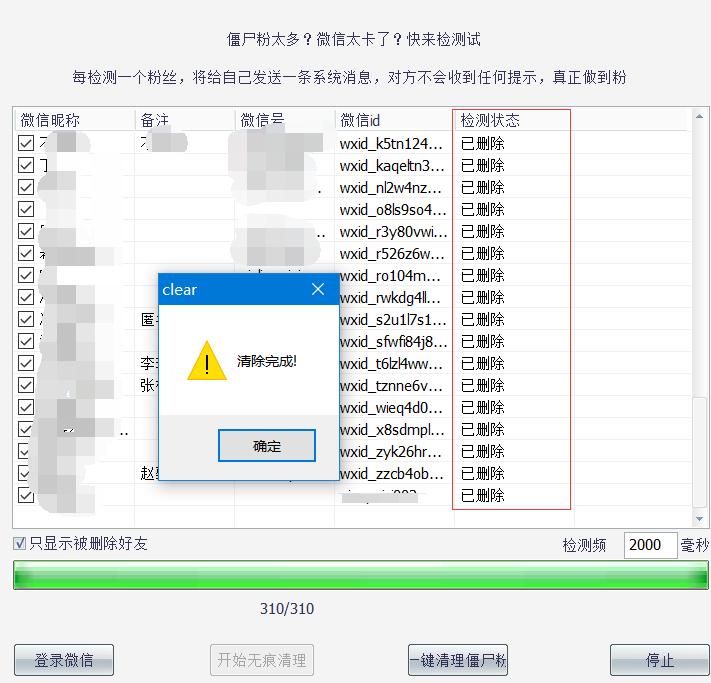Select cell wxid_sfwfi84j8
This screenshot has height=683, width=711.
[x=393, y=341]
